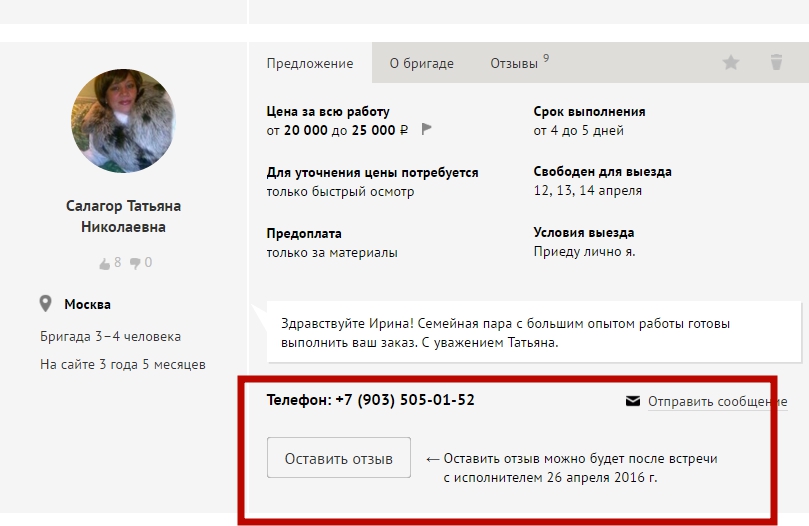Click the thumbs down icon under the name

(135, 263)
